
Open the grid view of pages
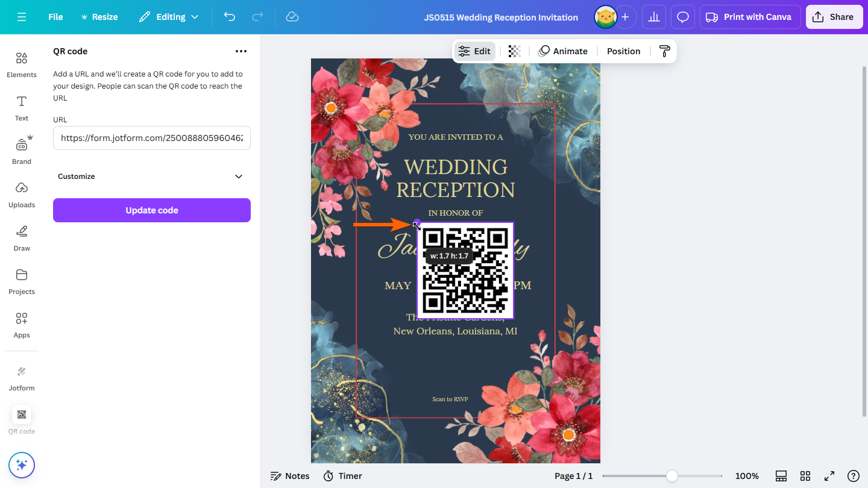click(x=805, y=476)
